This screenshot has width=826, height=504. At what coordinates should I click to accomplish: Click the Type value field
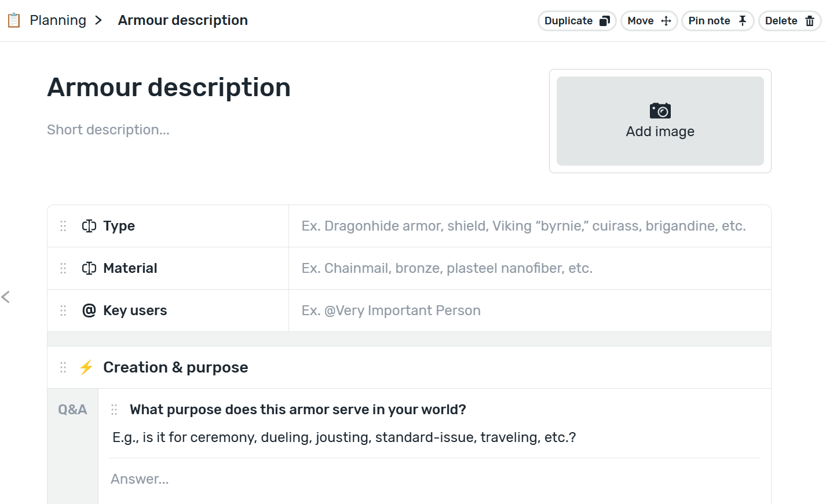pos(529,226)
